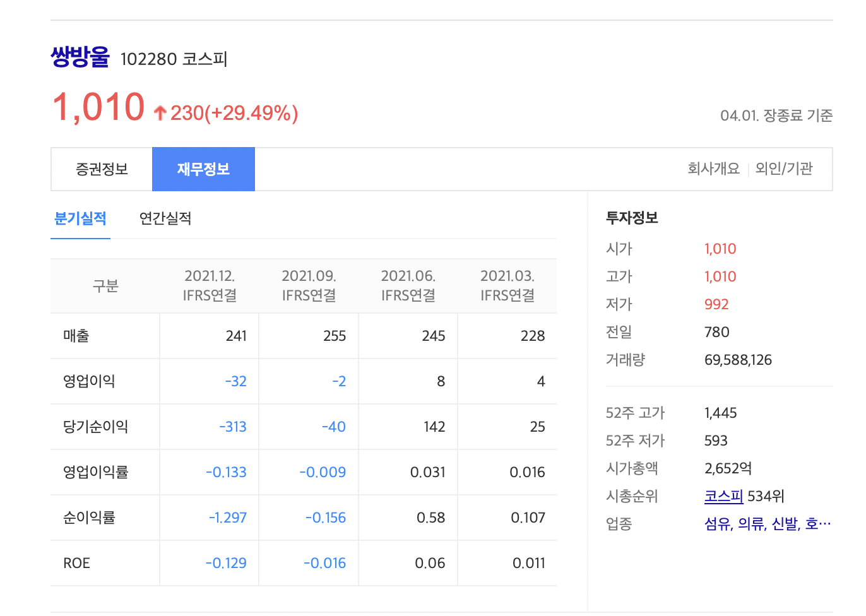866x616 pixels.
Task: Click the 매출 value 255
Action: pos(335,336)
